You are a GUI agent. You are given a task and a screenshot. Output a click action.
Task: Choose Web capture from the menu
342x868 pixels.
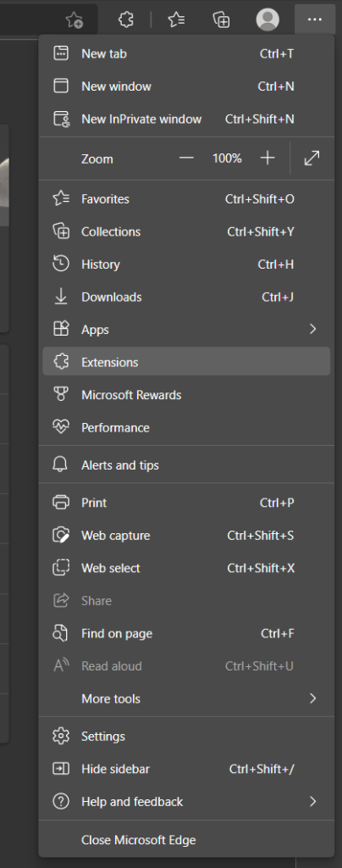(186, 536)
